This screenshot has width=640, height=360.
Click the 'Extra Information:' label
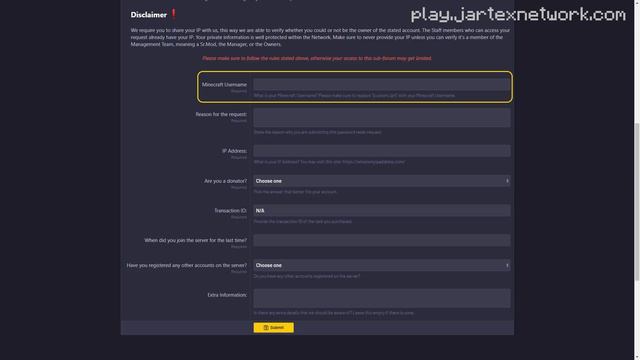click(x=227, y=295)
